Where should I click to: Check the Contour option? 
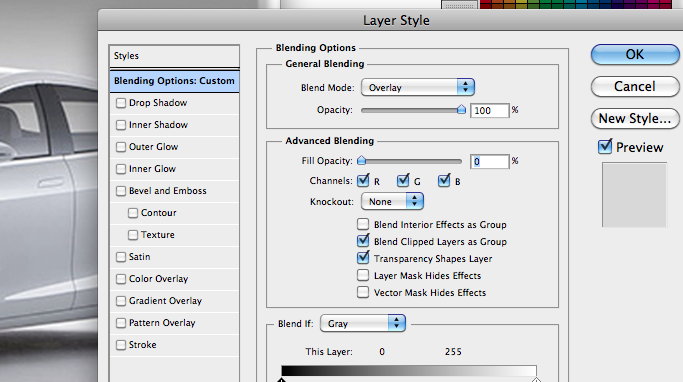coord(133,213)
